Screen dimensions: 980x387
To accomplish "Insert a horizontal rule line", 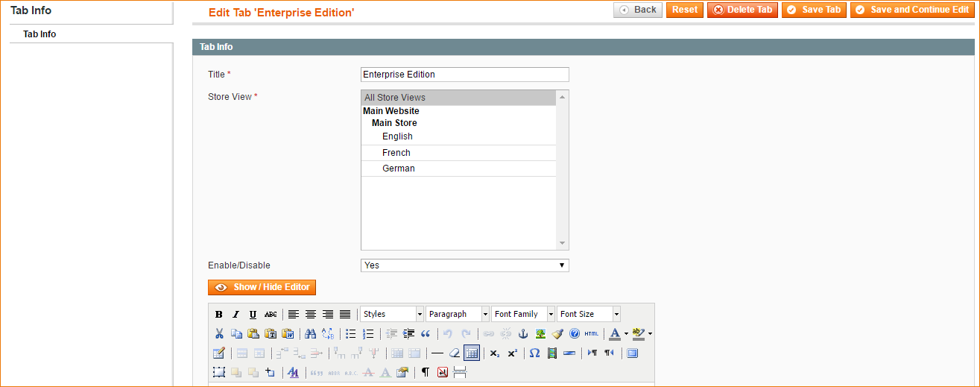I will click(437, 353).
